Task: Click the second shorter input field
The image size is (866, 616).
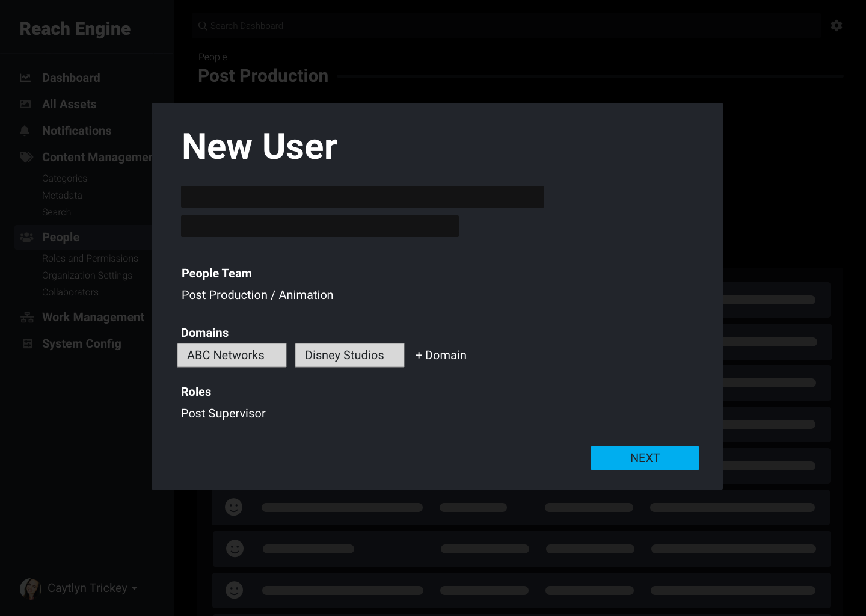Action: tap(320, 226)
